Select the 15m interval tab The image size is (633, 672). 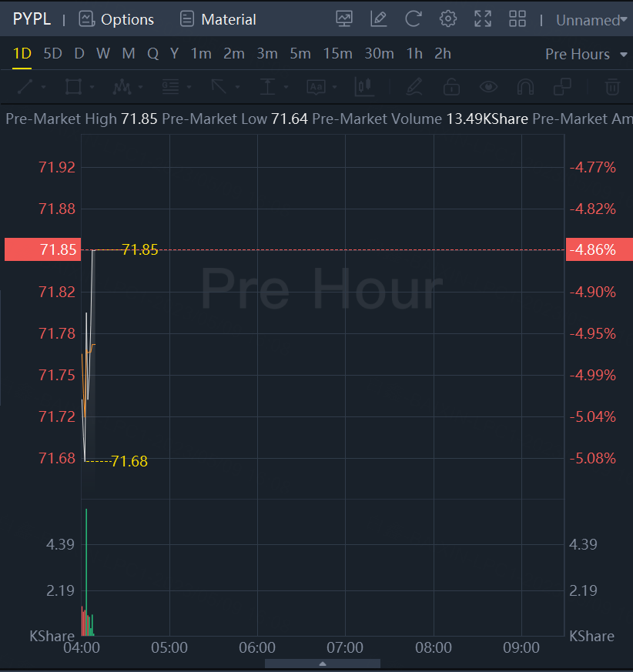[x=337, y=54]
